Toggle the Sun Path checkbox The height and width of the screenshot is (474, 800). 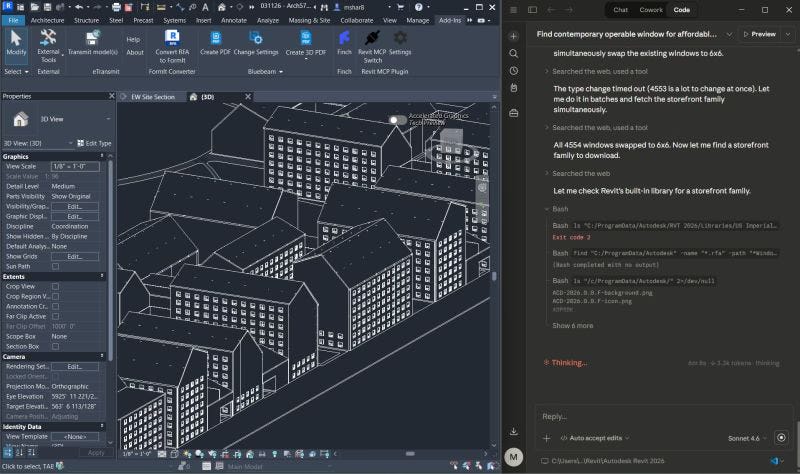click(x=55, y=266)
